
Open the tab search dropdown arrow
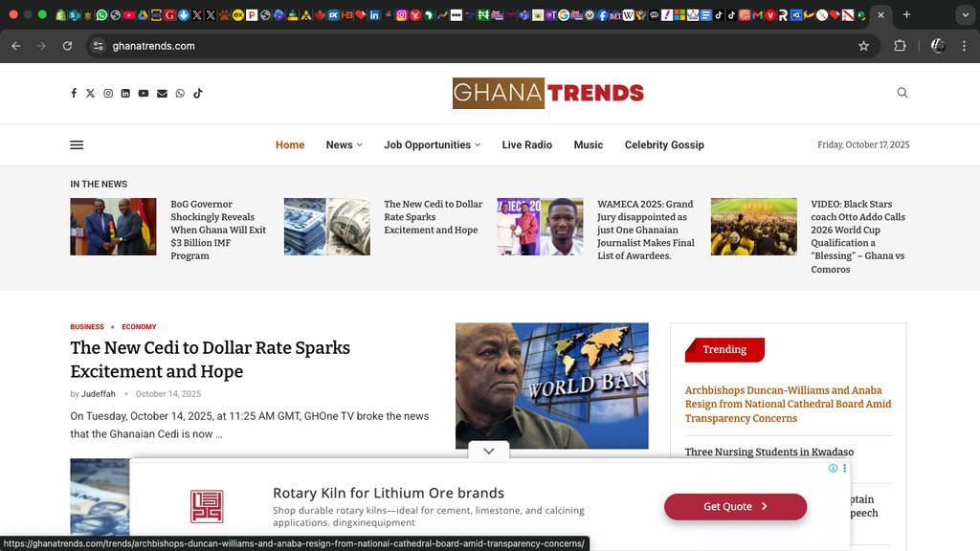click(x=965, y=14)
